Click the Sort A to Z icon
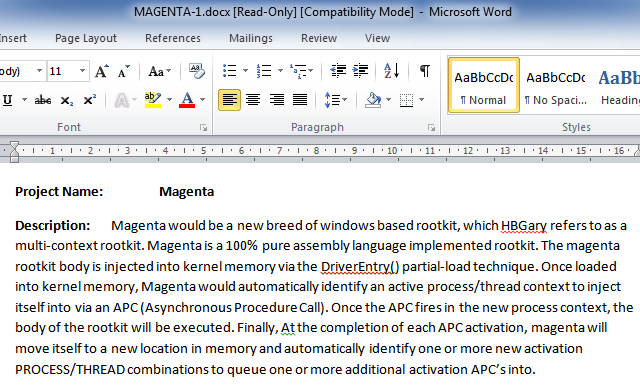 click(391, 71)
